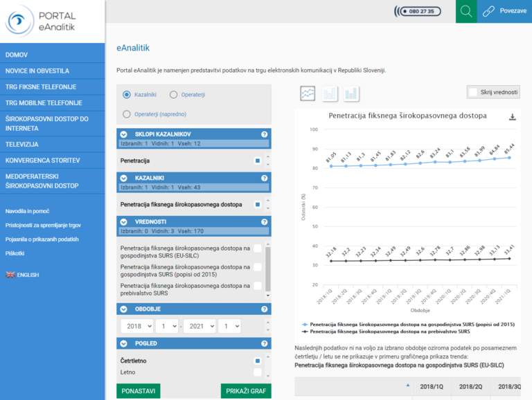Open help icon for Obdobje section
Image resolution: width=532 pixels, height=400 pixels.
(264, 309)
